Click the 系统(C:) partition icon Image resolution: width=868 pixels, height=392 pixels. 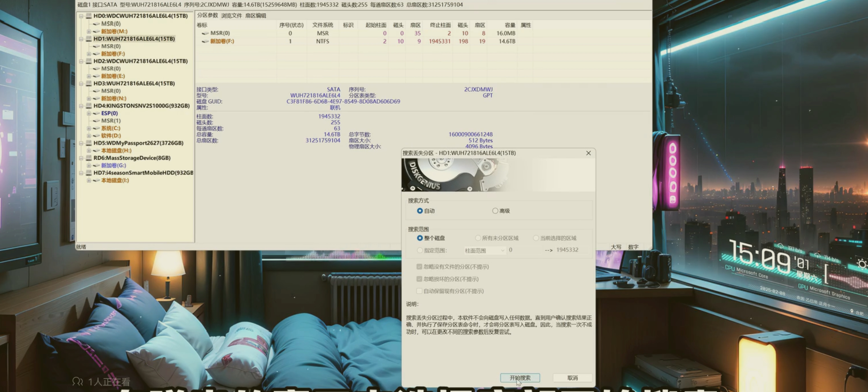tap(97, 128)
